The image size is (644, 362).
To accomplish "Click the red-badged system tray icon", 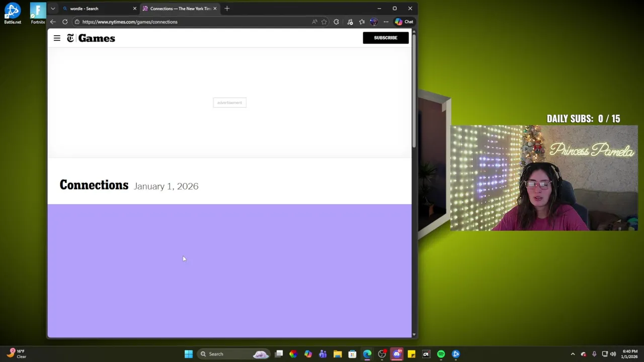I will coord(584,354).
